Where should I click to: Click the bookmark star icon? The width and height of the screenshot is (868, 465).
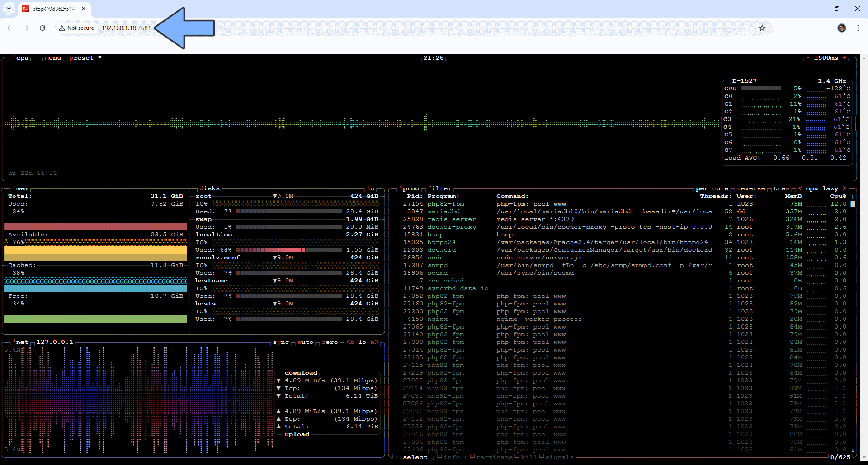pos(762,28)
